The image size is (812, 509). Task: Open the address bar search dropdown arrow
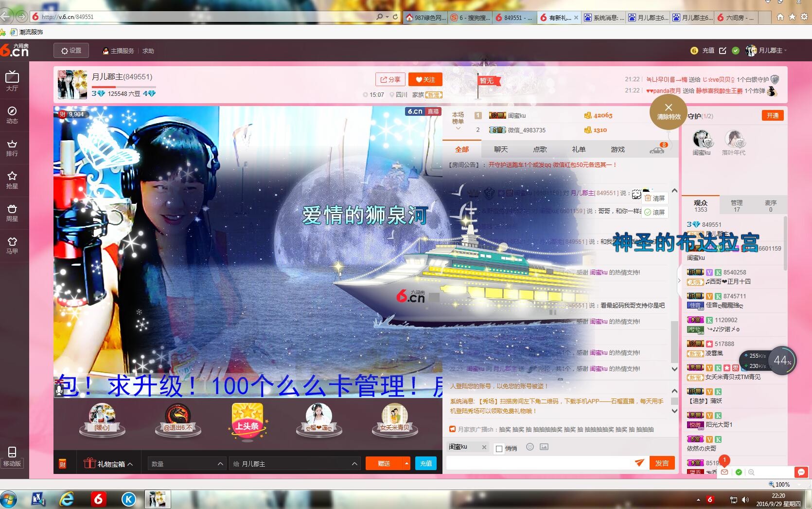click(x=387, y=17)
